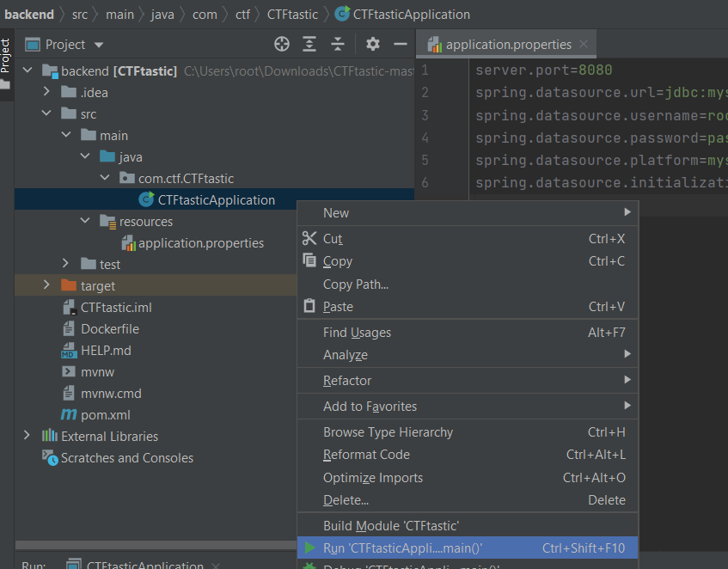Choose Reformat Code in context menu
This screenshot has width=728, height=569.
468,455
